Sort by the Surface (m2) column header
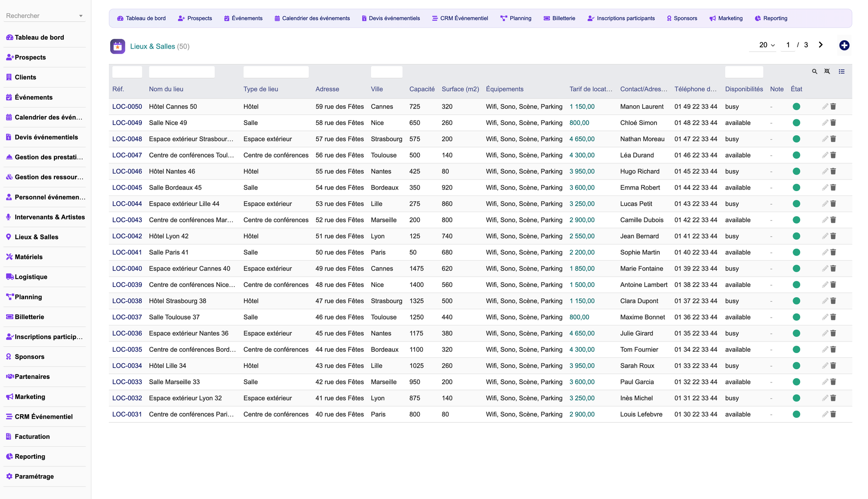 coord(460,89)
